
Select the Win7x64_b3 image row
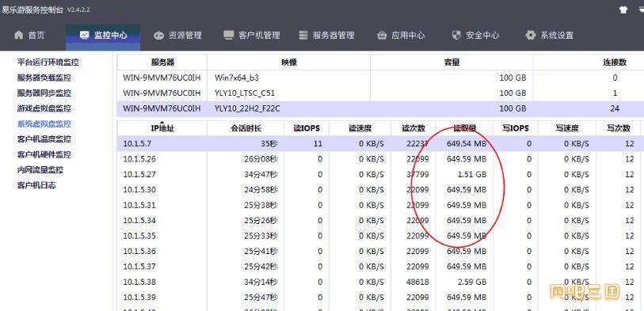pos(381,78)
